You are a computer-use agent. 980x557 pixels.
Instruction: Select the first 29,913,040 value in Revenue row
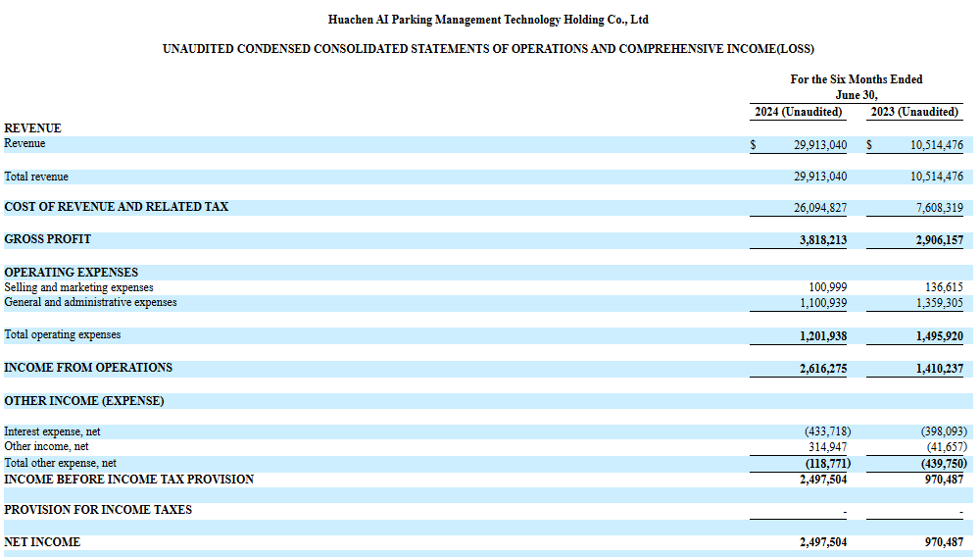click(x=820, y=145)
